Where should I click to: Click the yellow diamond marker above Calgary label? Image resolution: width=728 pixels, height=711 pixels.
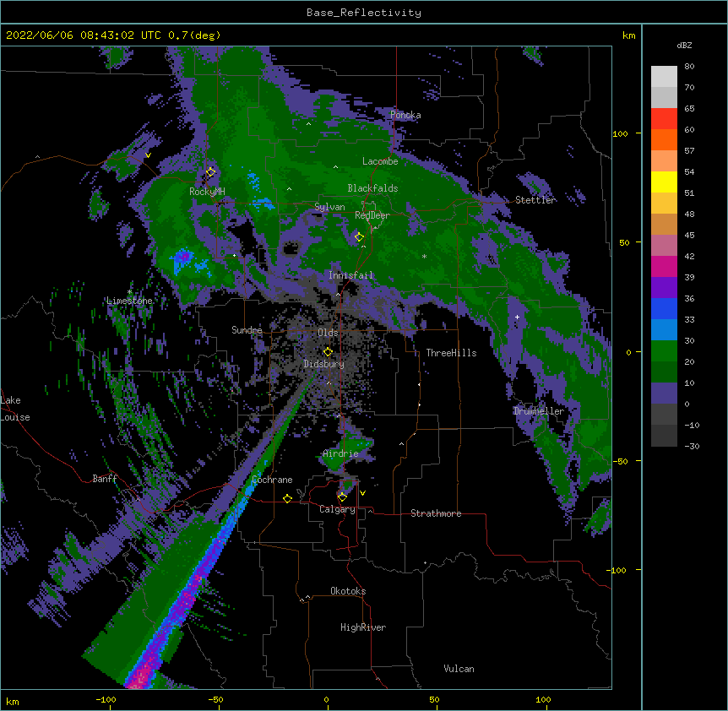pos(342,497)
